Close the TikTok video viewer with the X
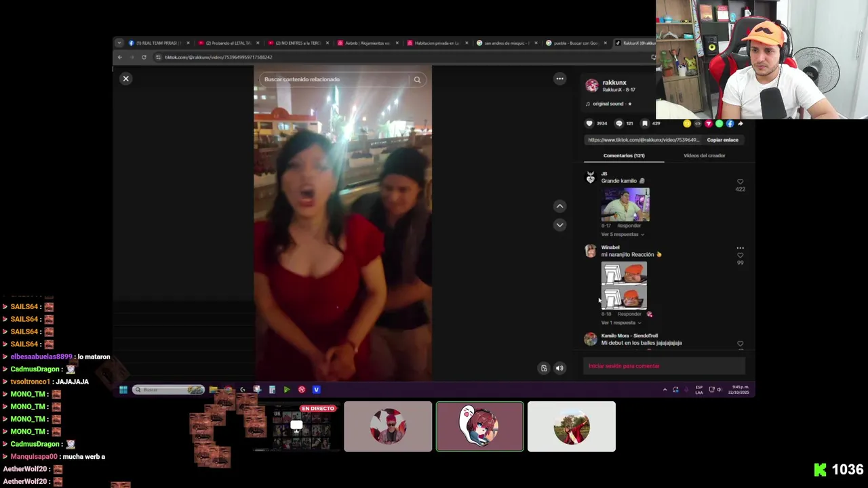This screenshot has width=868, height=488. coord(125,79)
